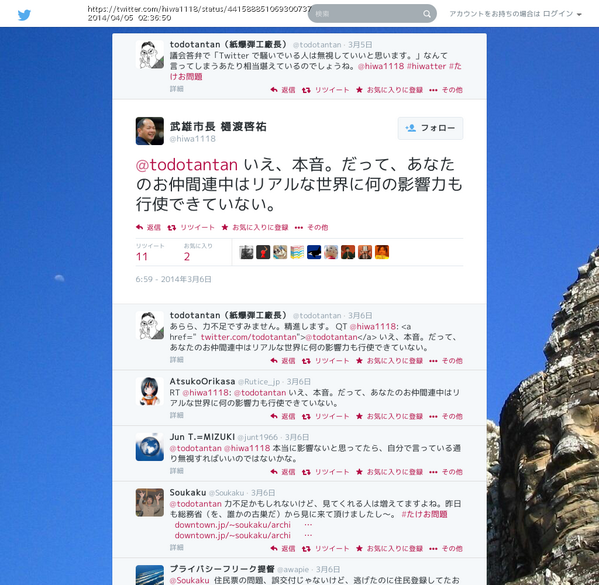Screen dimensions: 599x585
Task: Click the last orange retweeter avatar
Action: (382, 252)
